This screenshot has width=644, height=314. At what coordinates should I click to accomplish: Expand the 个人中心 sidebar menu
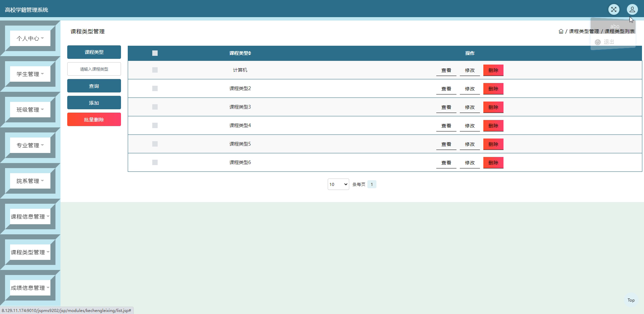click(30, 38)
